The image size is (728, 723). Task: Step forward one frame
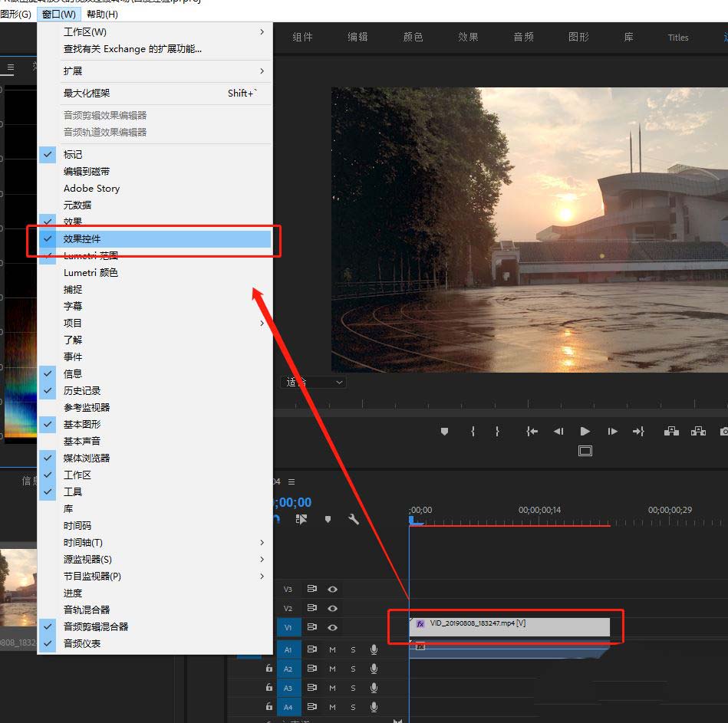(612, 432)
